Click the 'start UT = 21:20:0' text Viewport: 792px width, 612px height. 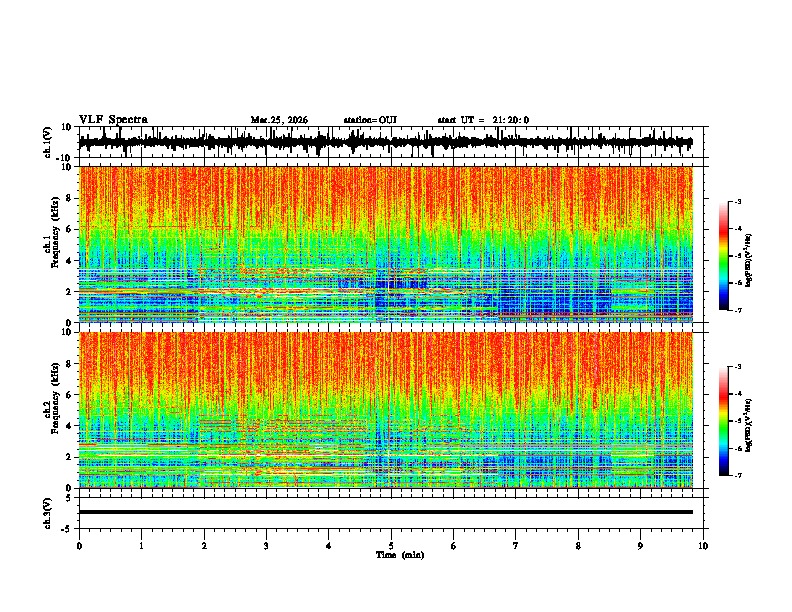(483, 120)
